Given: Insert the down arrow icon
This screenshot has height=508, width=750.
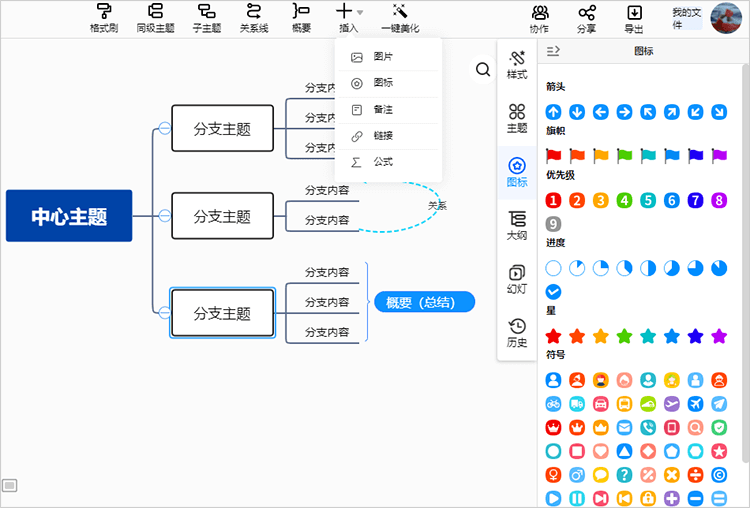Looking at the screenshot, I should point(577,112).
